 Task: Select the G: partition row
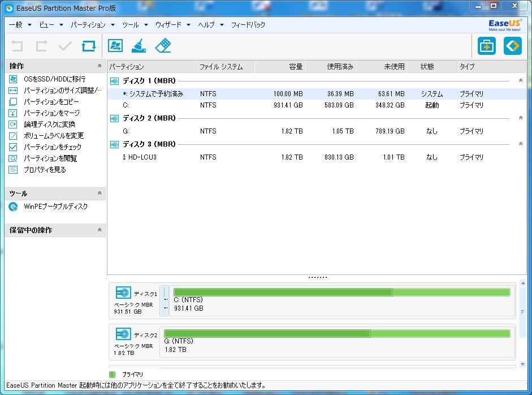pos(317,131)
